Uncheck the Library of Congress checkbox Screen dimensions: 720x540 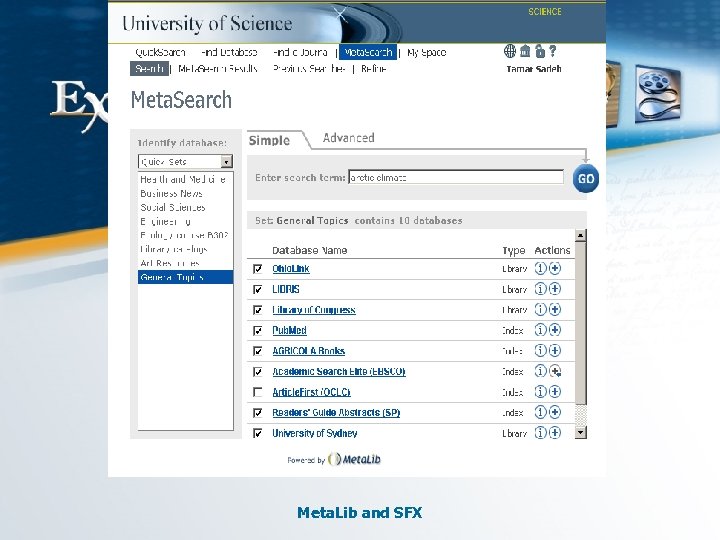click(x=258, y=310)
